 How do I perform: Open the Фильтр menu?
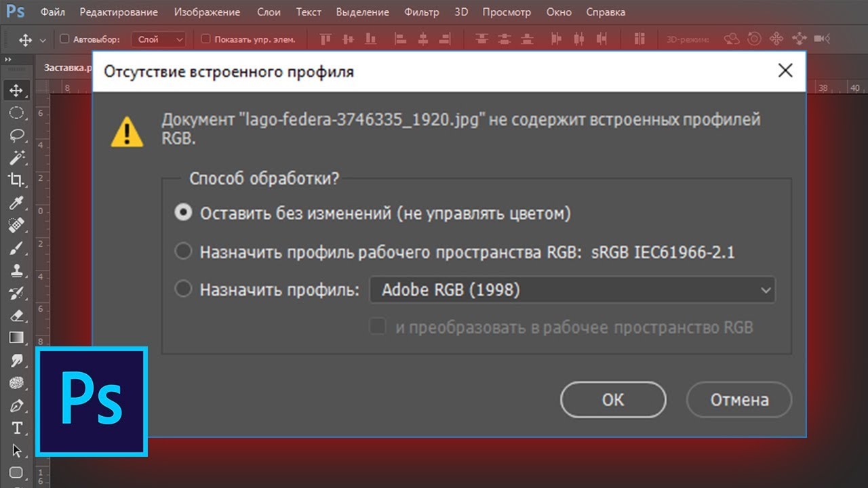422,12
